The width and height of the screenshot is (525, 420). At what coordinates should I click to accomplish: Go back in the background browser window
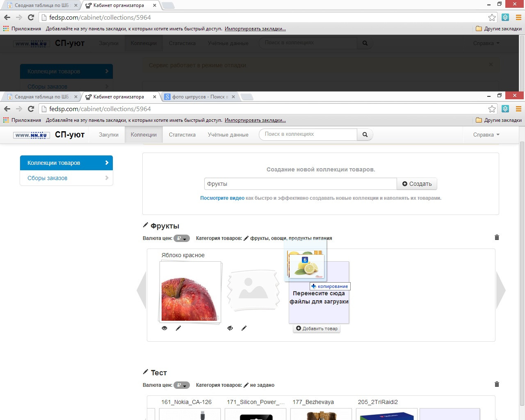coord(7,17)
